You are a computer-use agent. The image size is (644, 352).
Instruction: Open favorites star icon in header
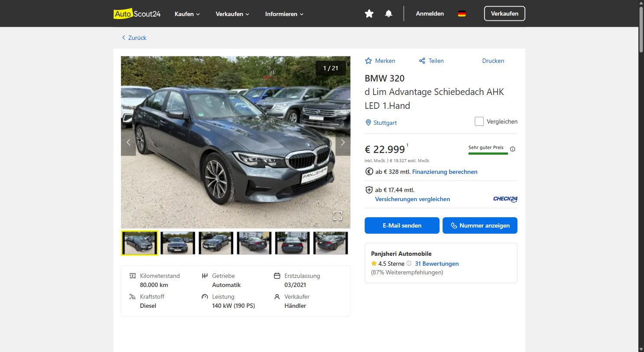(369, 14)
